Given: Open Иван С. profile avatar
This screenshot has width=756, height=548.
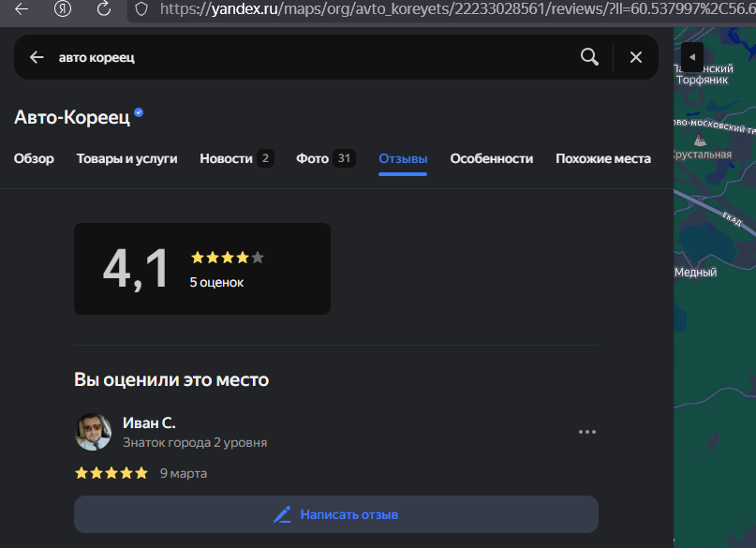Looking at the screenshot, I should 93,432.
